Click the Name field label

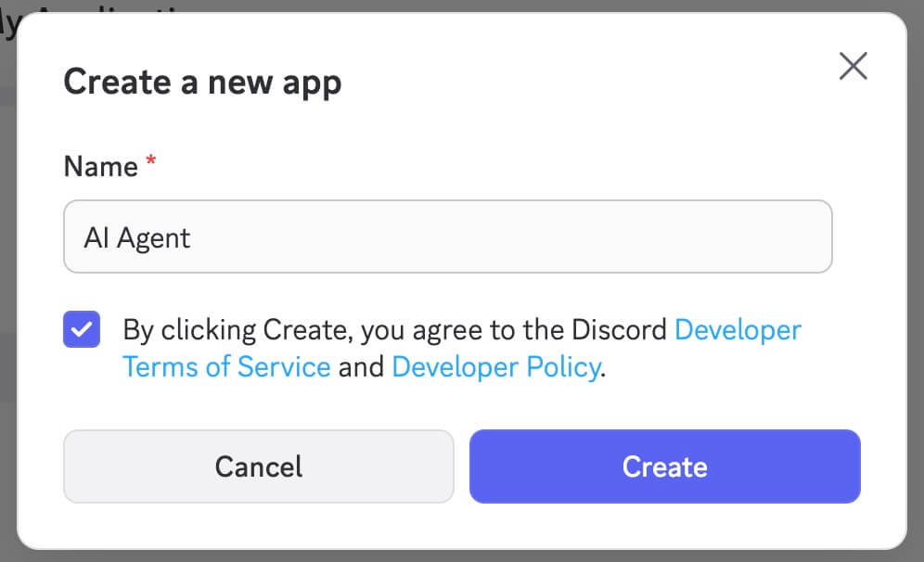click(100, 167)
